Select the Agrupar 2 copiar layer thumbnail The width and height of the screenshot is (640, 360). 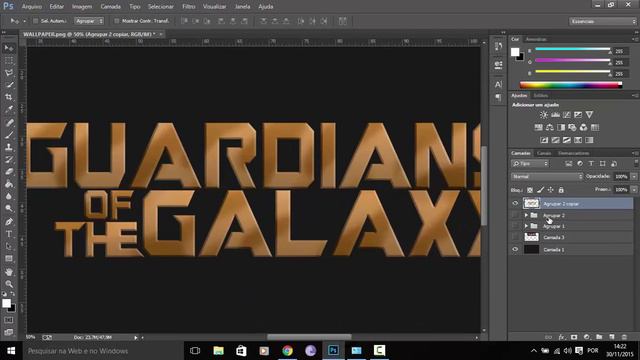pyautogui.click(x=531, y=203)
